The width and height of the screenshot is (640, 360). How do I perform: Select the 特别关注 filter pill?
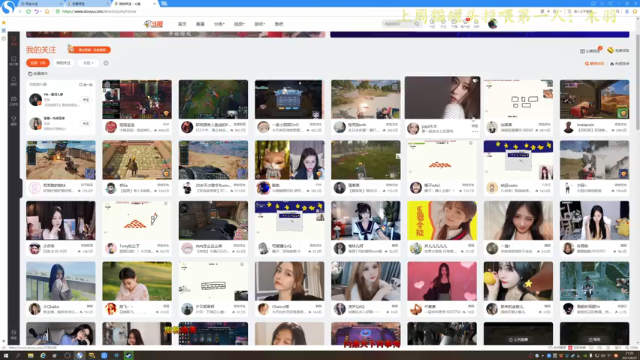(x=63, y=63)
